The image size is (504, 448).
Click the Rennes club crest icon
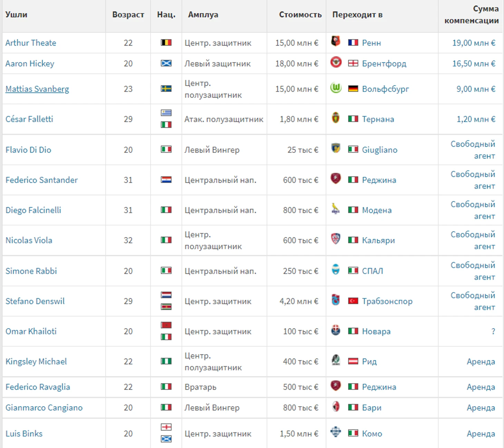(x=336, y=41)
